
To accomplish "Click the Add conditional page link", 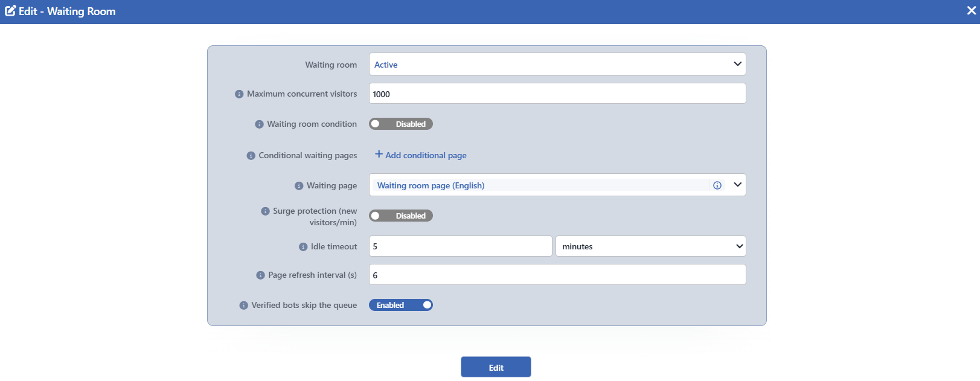I will [421, 155].
